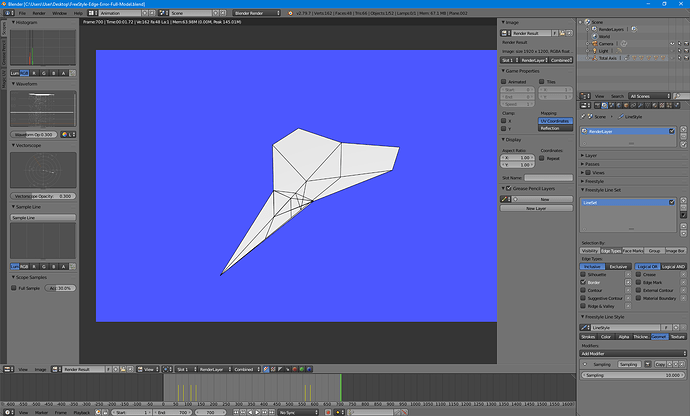This screenshot has width=690, height=416.
Task: Toggle the Edge Mark checkbox
Action: click(638, 282)
